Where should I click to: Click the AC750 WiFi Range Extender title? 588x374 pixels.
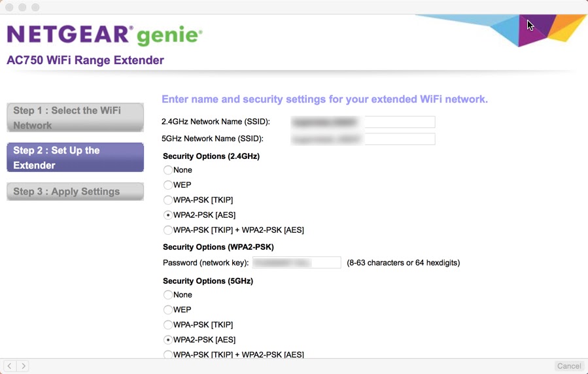86,60
